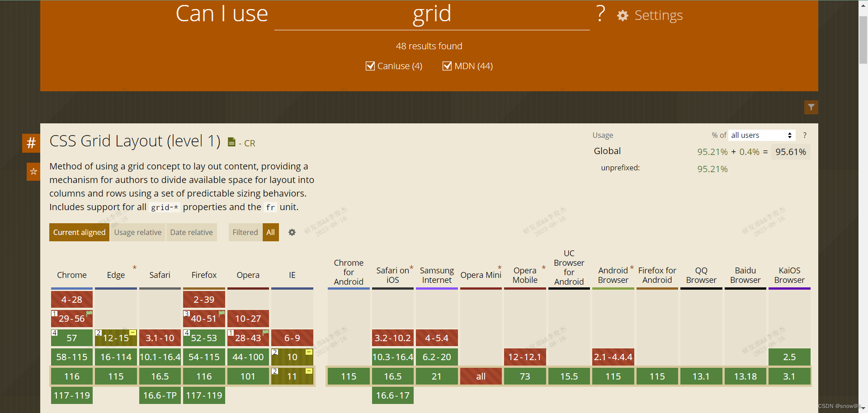
Task: Click the usage help question mark near all users
Action: pos(805,135)
